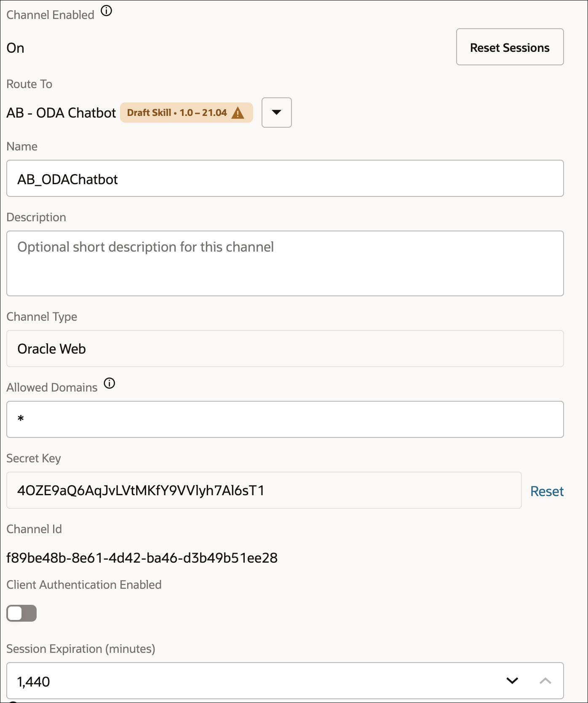Click the Channel Type Oracle Web field
Image resolution: width=588 pixels, height=703 pixels.
click(285, 349)
